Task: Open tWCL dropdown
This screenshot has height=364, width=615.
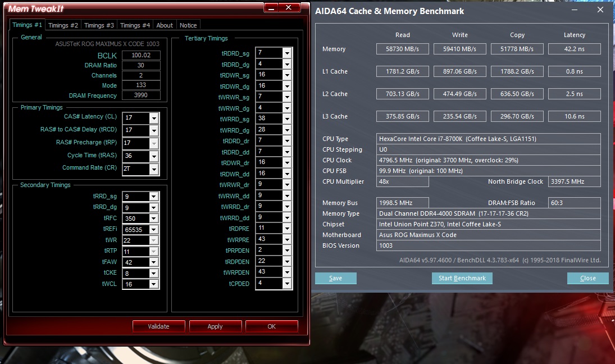Action: (x=154, y=284)
